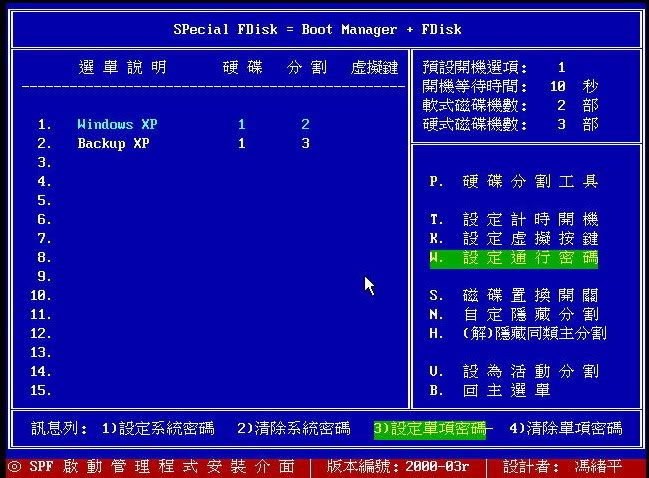Image resolution: width=649 pixels, height=478 pixels.
Task: Click empty boot slot number 8.
Action: (x=44, y=257)
